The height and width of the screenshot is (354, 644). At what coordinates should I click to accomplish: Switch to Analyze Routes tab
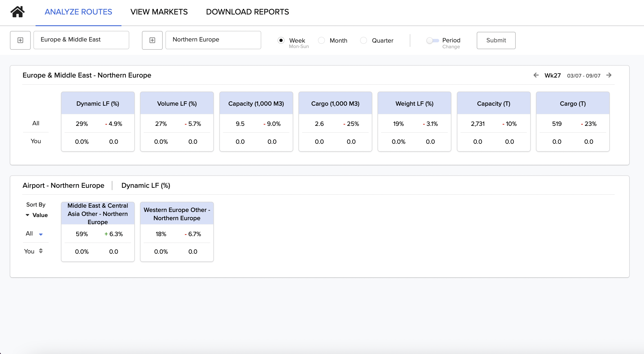79,12
